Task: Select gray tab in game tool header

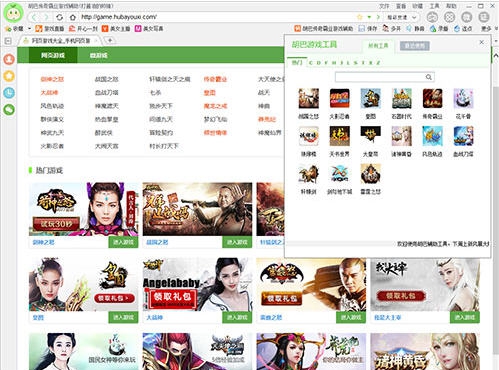Action: pos(415,46)
